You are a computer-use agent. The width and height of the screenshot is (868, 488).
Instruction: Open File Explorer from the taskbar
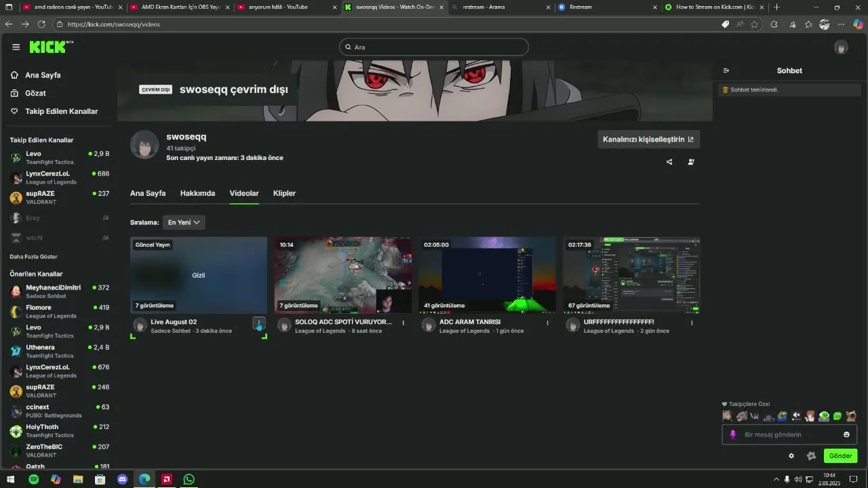(78, 479)
